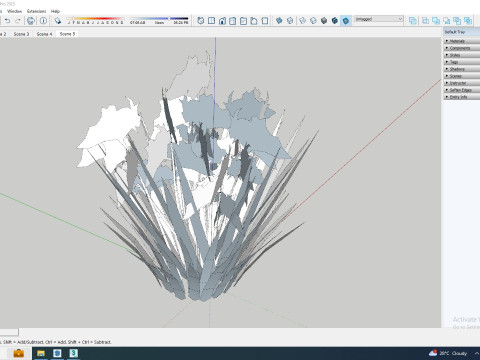480x360 pixels.
Task: Select the highlighted Monochrome style icon
Action: (346, 21)
